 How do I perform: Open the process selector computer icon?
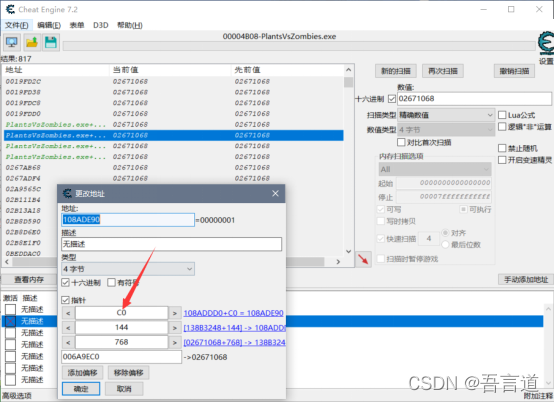tap(12, 42)
